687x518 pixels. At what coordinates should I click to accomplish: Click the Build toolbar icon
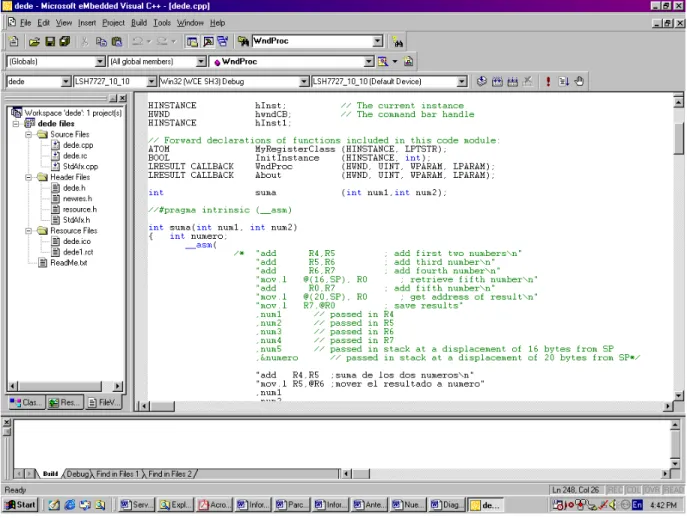[497, 82]
